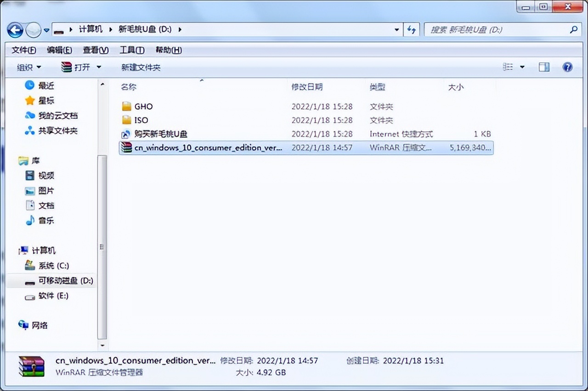This screenshot has width=588, height=391.
Task: Navigate back using the back arrow
Action: point(15,30)
